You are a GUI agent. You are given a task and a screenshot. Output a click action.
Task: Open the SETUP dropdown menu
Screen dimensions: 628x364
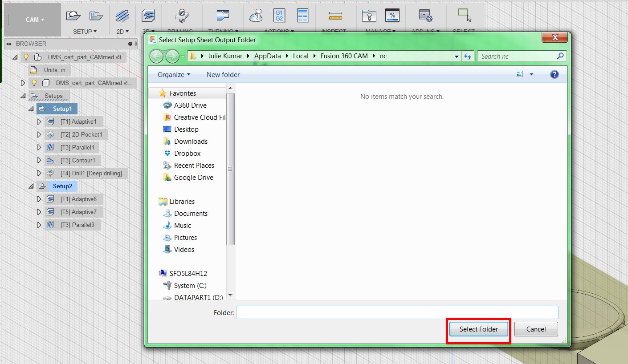85,32
